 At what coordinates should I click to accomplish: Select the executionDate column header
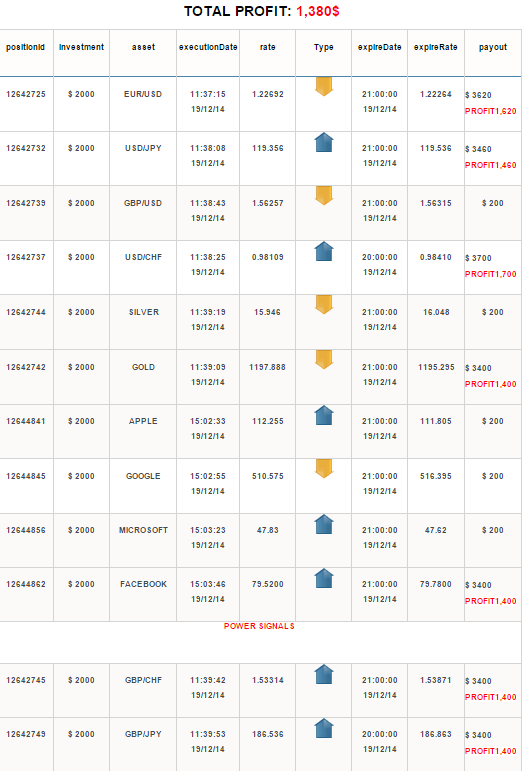[208, 47]
